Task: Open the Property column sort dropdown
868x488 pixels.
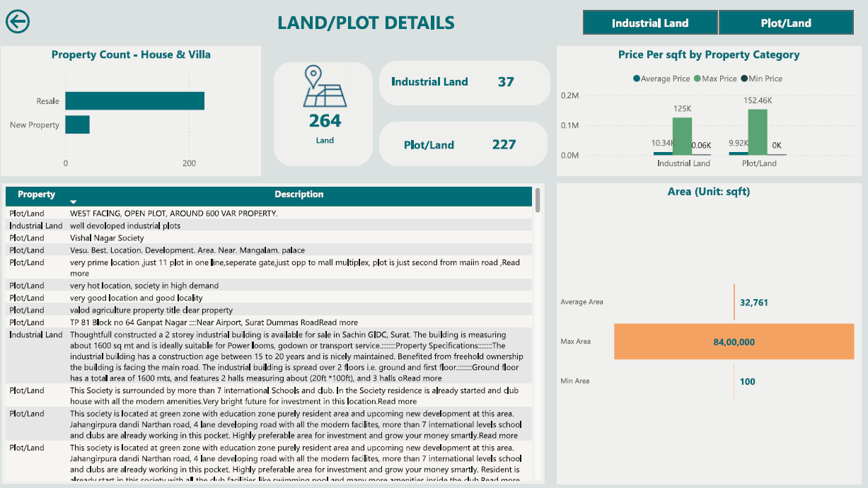Action: 73,202
